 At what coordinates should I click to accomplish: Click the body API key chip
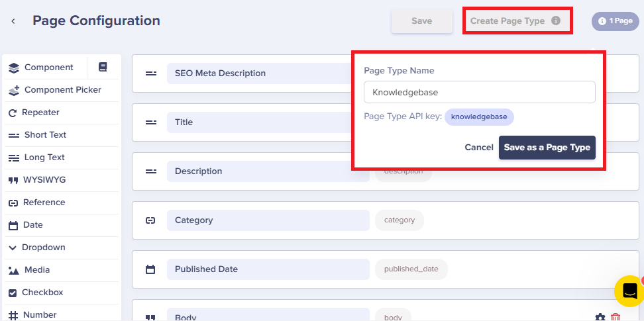tap(393, 315)
